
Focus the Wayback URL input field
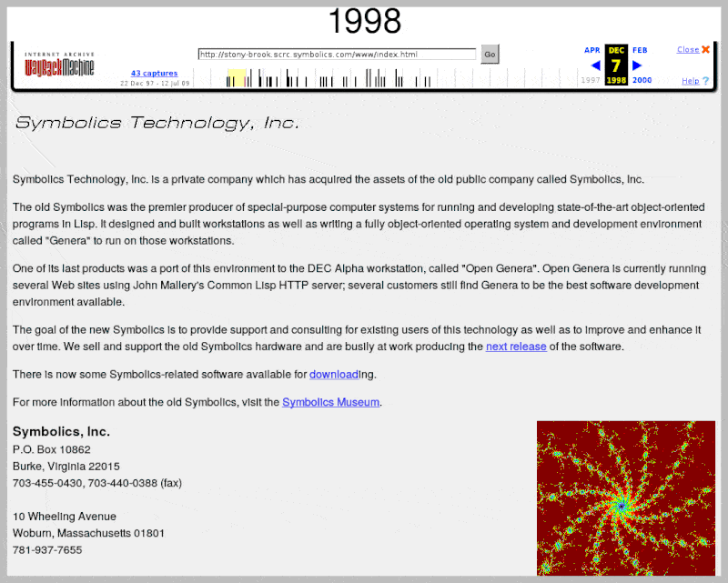click(337, 55)
